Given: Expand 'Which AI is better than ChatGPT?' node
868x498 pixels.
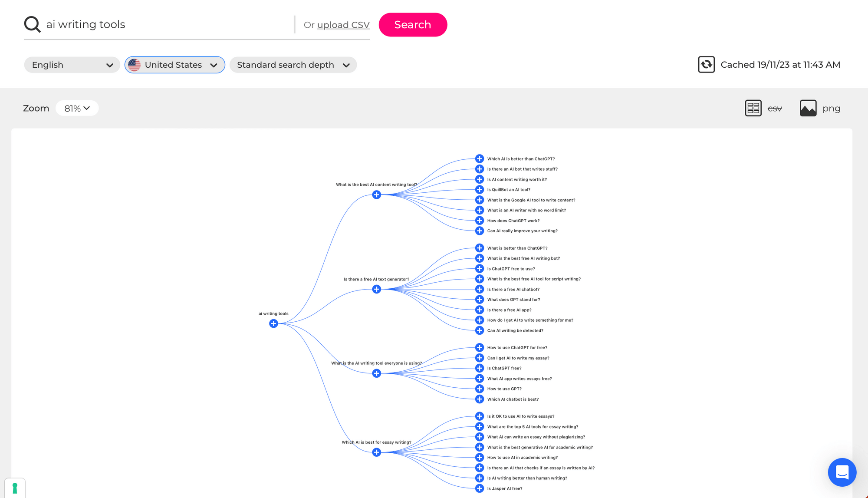Looking at the screenshot, I should (480, 159).
